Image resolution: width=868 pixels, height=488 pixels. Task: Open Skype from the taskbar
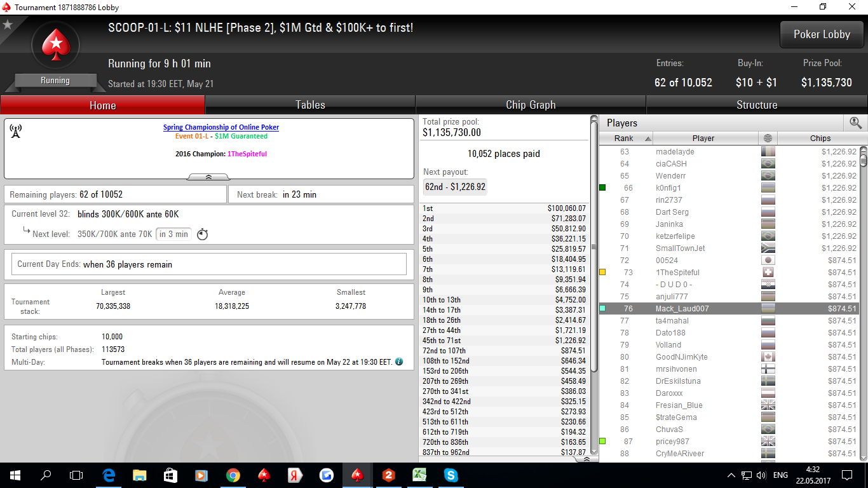point(451,475)
